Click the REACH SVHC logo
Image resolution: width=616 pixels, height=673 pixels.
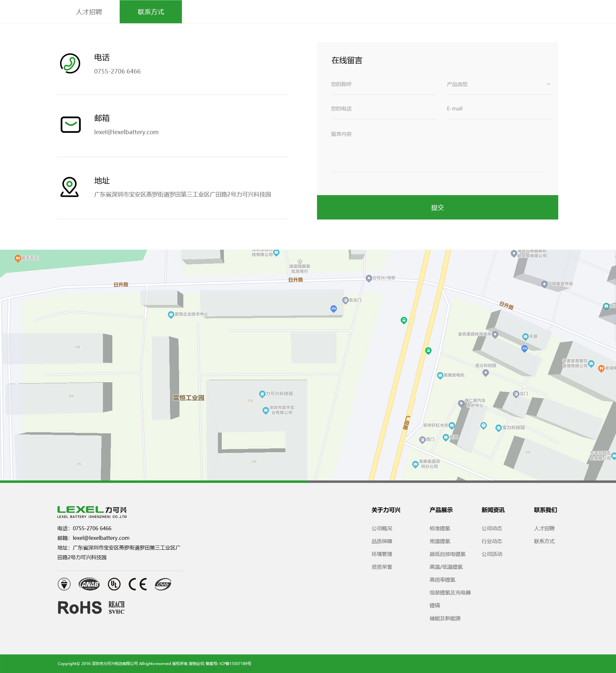pos(116,608)
